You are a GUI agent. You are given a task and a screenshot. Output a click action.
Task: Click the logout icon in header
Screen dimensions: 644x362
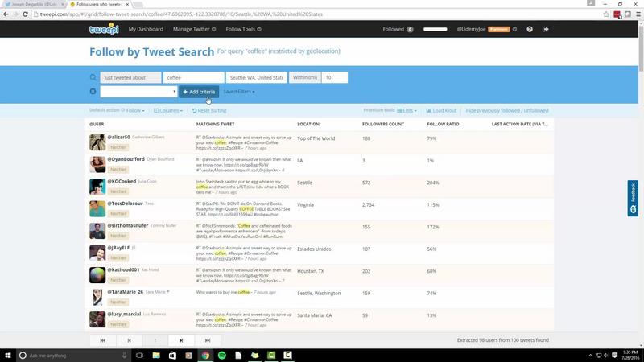coord(546,29)
